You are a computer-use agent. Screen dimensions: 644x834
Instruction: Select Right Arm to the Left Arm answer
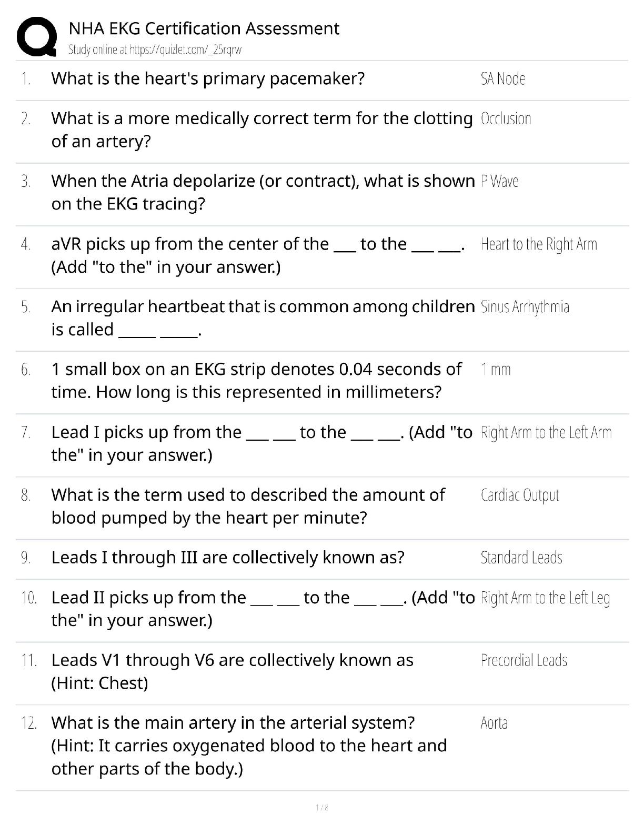point(546,433)
